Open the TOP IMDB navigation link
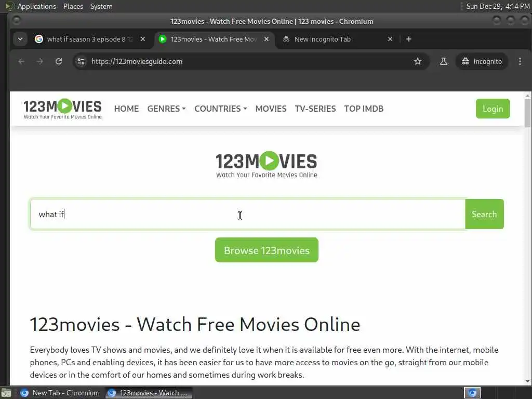 coord(364,109)
